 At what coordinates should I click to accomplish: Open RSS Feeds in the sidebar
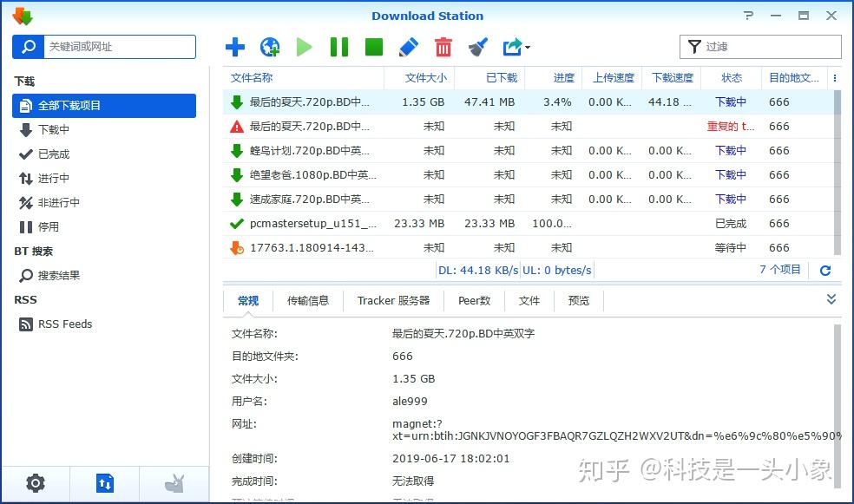(x=64, y=324)
